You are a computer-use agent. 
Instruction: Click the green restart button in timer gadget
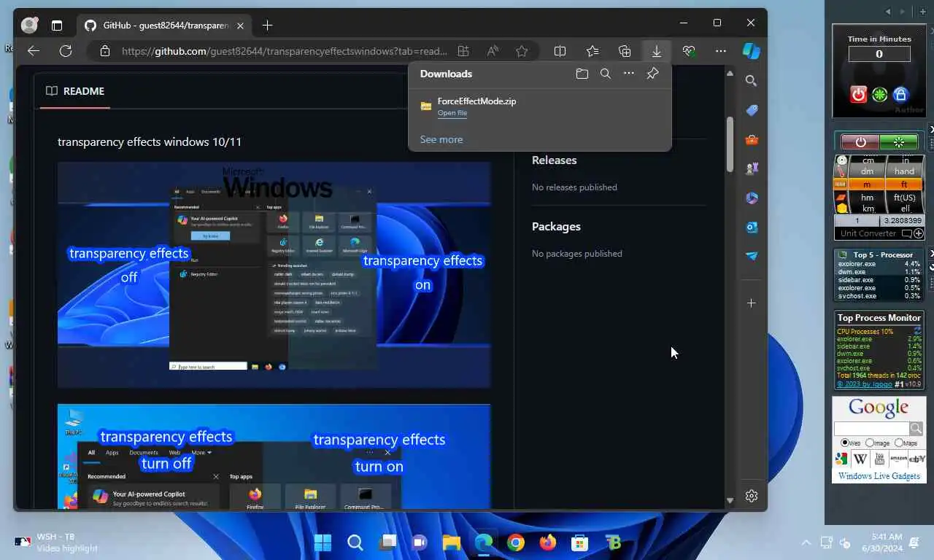(879, 95)
